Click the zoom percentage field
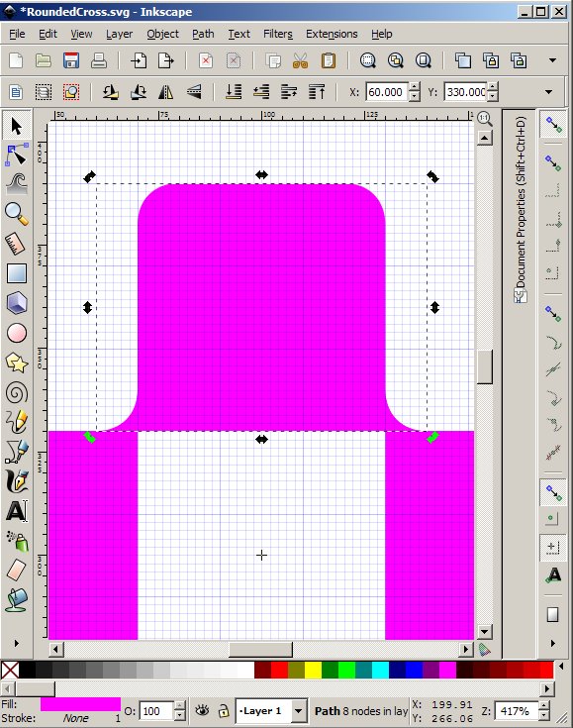 click(516, 711)
